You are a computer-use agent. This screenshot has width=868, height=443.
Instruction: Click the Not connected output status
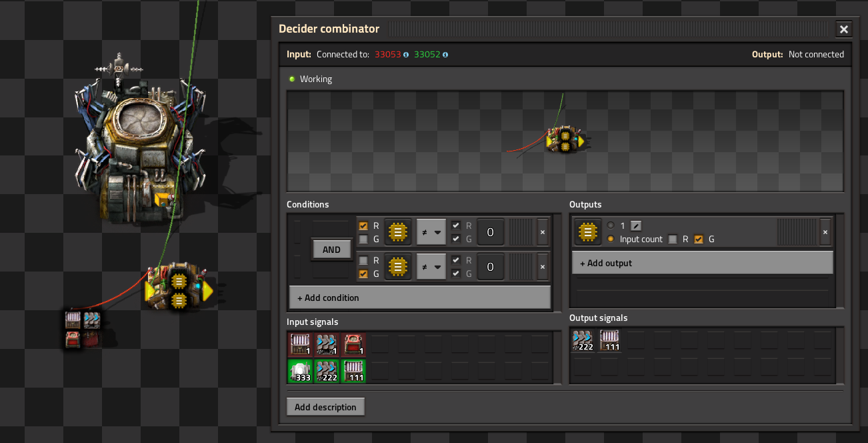(x=816, y=55)
